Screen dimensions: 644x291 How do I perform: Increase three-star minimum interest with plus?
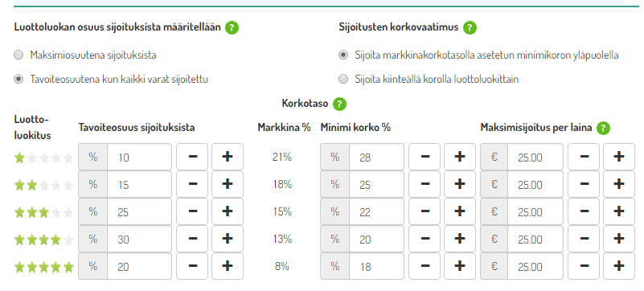pos(460,211)
